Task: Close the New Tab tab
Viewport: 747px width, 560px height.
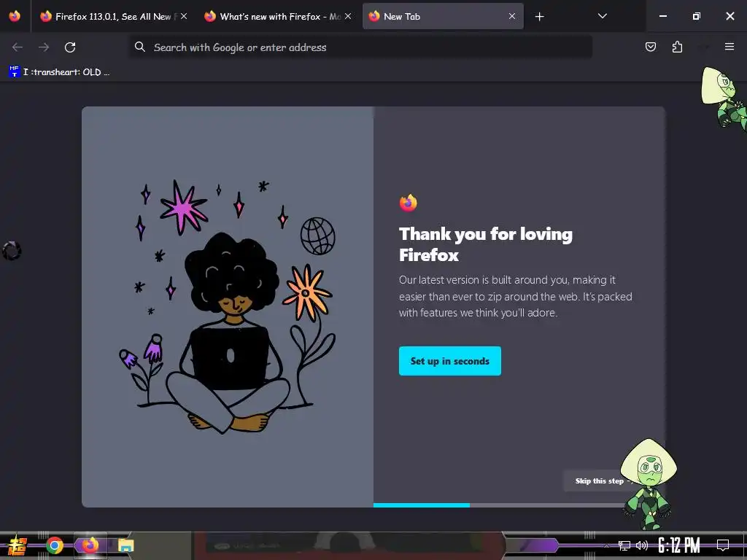Action: pyautogui.click(x=512, y=16)
